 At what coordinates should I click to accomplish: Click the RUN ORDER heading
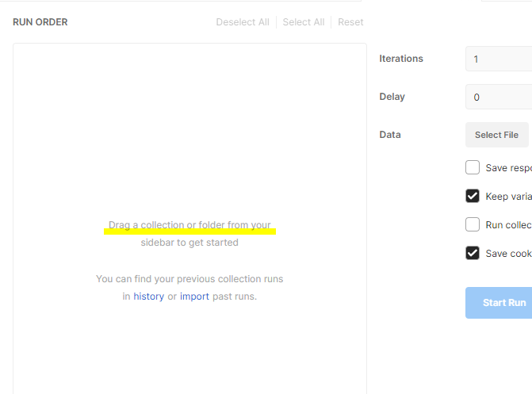click(40, 22)
